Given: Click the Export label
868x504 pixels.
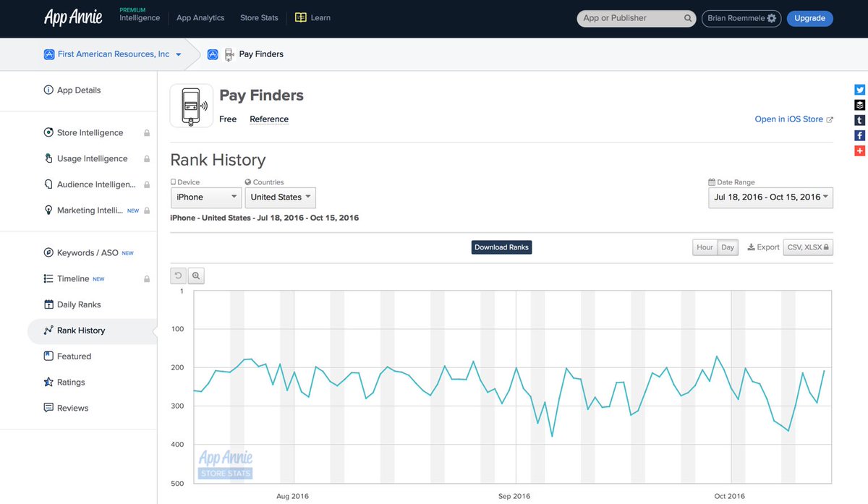Looking at the screenshot, I should tap(763, 247).
